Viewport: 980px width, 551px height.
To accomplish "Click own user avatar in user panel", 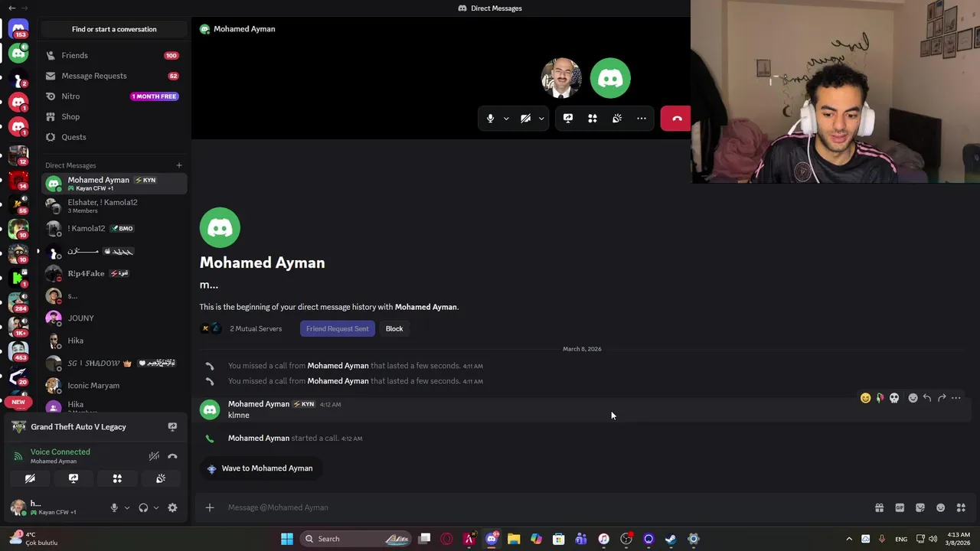I will pyautogui.click(x=18, y=507).
